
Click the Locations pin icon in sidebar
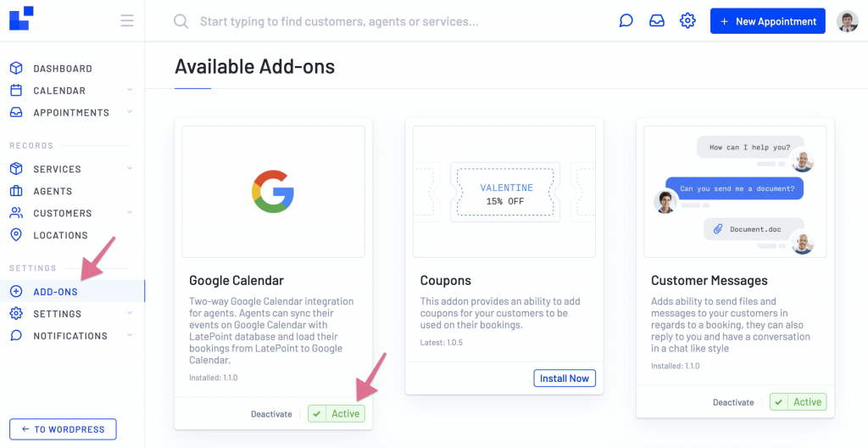point(16,235)
